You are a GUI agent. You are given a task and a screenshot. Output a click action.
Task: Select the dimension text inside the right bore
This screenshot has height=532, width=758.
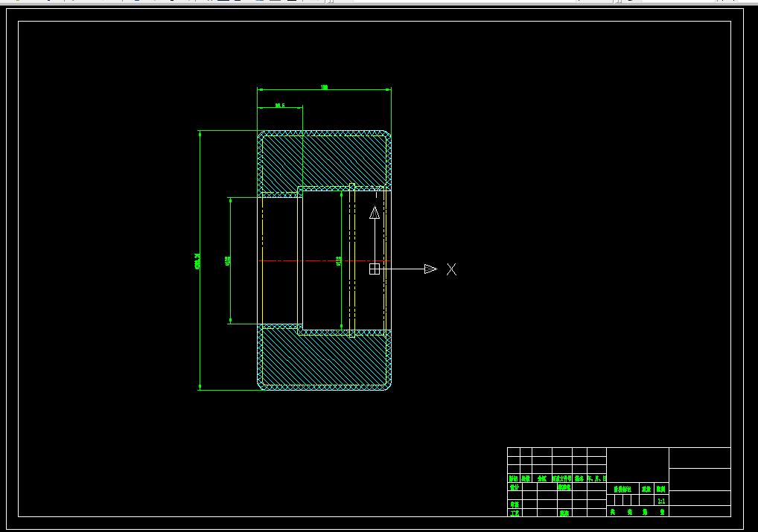click(338, 261)
